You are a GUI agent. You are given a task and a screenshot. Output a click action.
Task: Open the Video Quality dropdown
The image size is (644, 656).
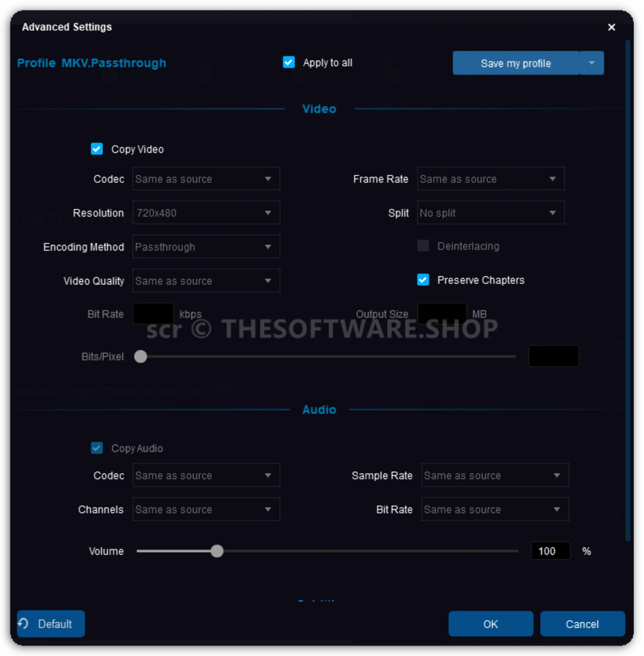206,281
